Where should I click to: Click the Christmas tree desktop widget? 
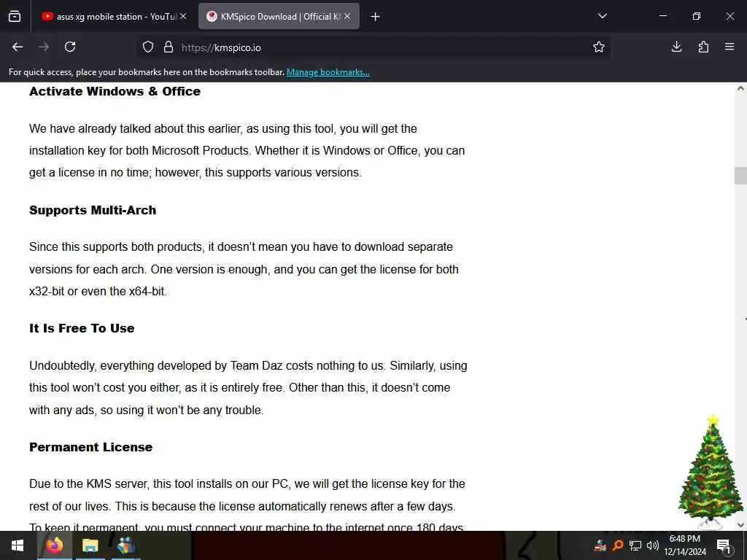711,472
